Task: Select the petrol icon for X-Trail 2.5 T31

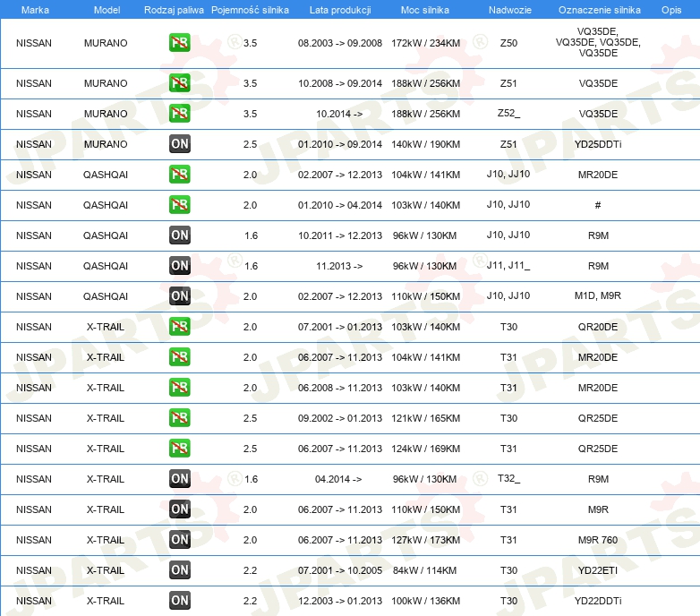Action: [x=180, y=449]
